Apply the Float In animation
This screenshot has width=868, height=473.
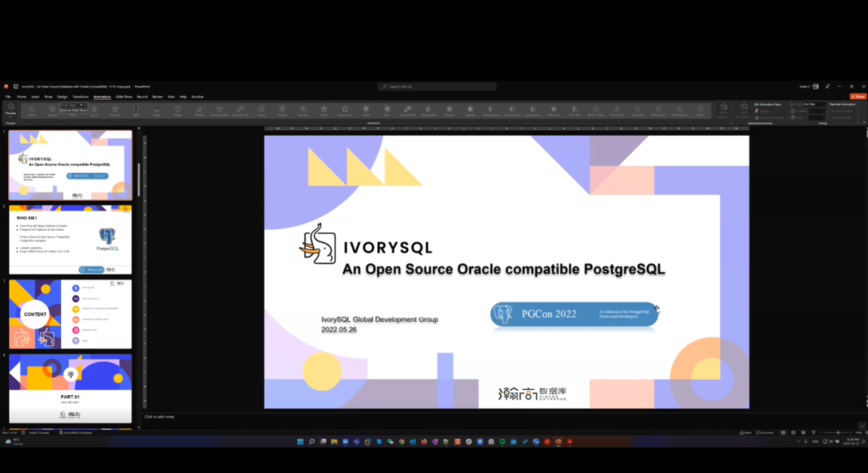[x=115, y=111]
